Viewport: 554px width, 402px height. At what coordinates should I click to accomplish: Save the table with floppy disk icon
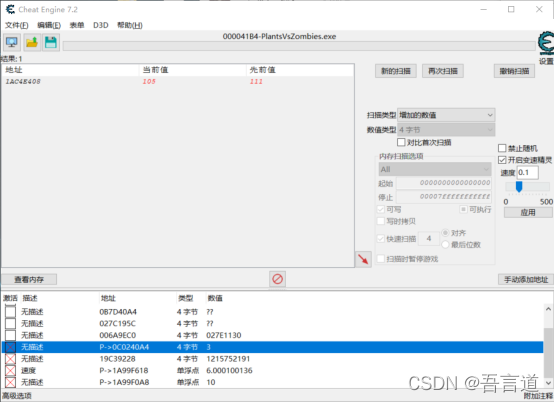(51, 43)
